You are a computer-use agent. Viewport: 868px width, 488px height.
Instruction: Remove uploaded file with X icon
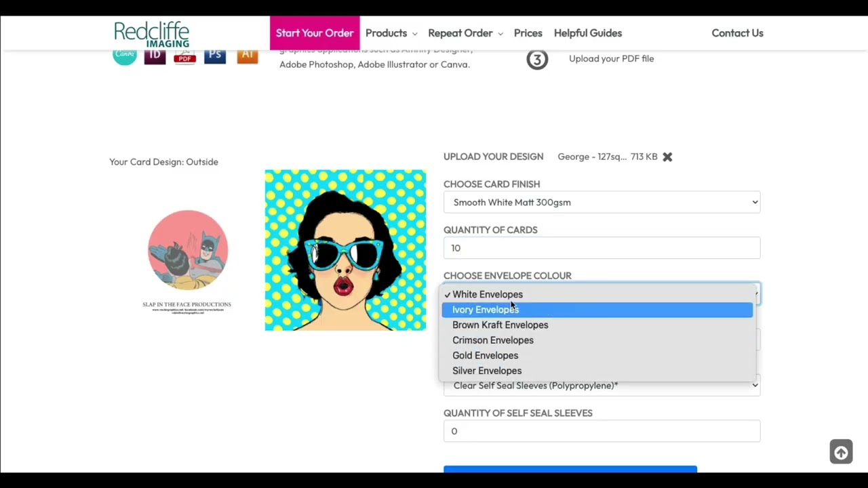[x=667, y=157]
